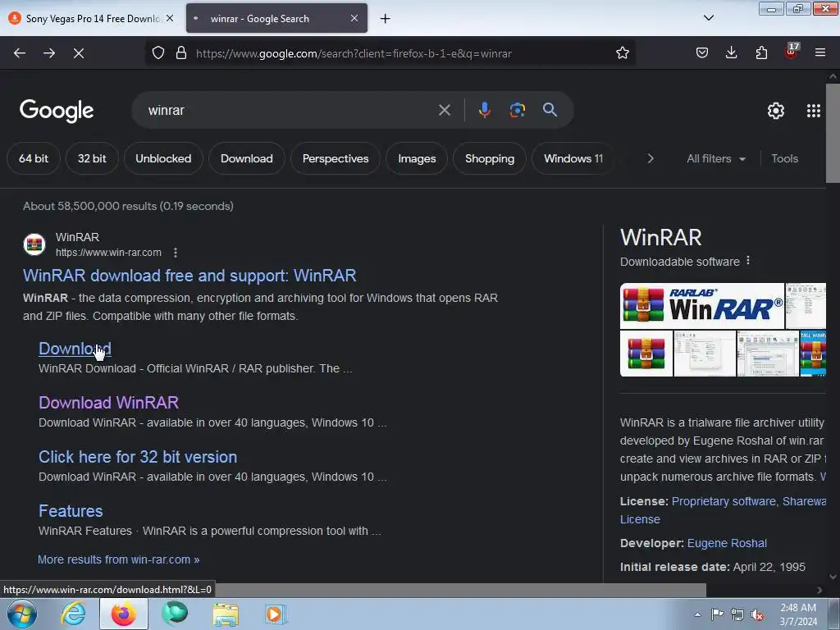Start Google voice search microphone
Screen dimensions: 840x630
point(484,110)
